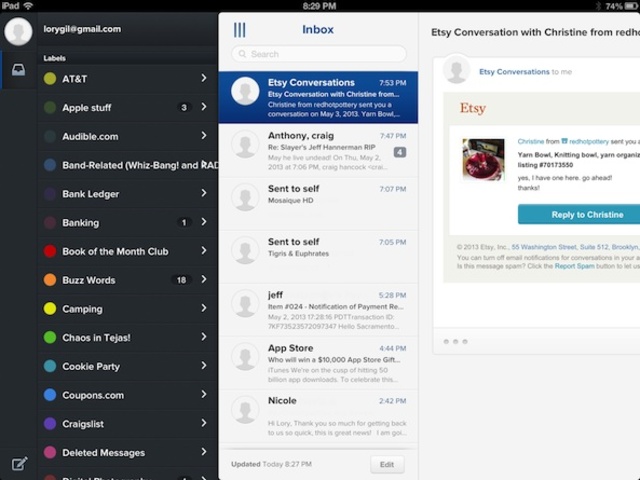Tap the three-bar panel icon beside Inbox
640x480 pixels.
pos(240,30)
